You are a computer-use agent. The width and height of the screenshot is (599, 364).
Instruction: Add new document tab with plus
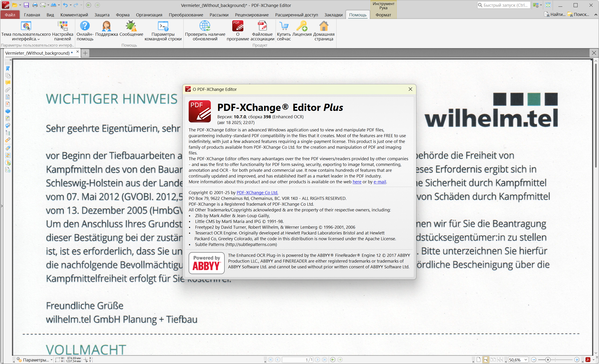pos(85,53)
